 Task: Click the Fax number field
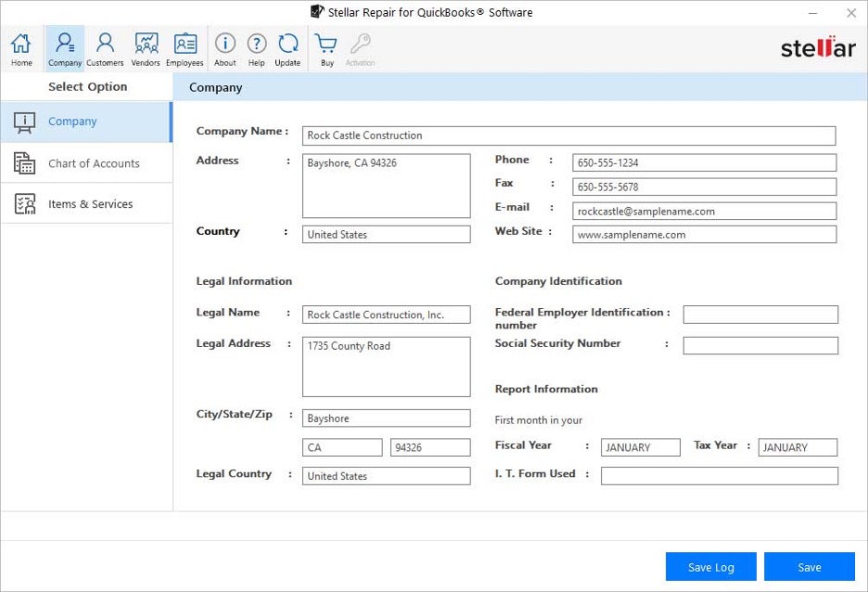pyautogui.click(x=704, y=187)
